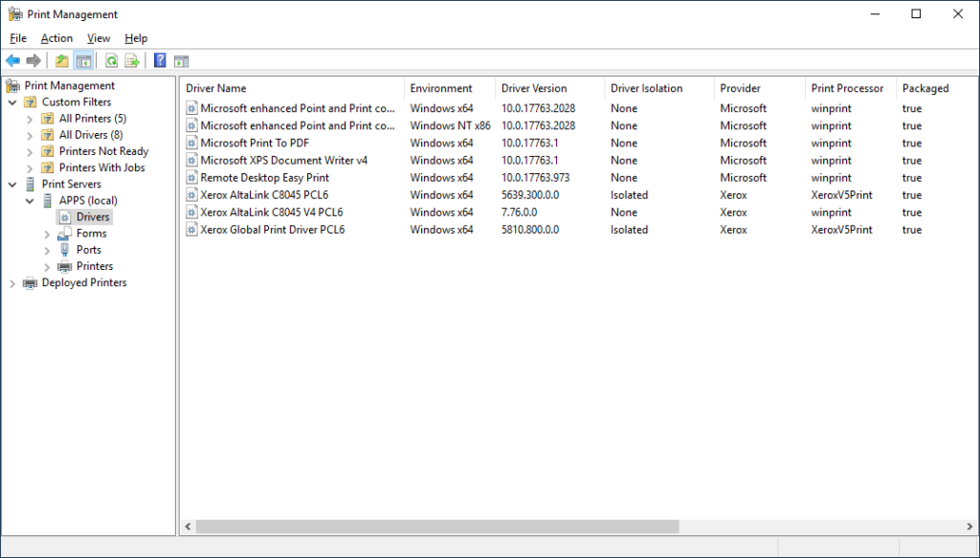This screenshot has width=980, height=558.
Task: Select the Remote Desktop Easy Print row
Action: (264, 178)
